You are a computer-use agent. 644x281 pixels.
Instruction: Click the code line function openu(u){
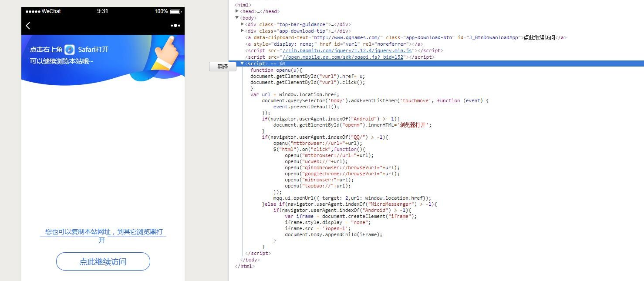(x=276, y=70)
